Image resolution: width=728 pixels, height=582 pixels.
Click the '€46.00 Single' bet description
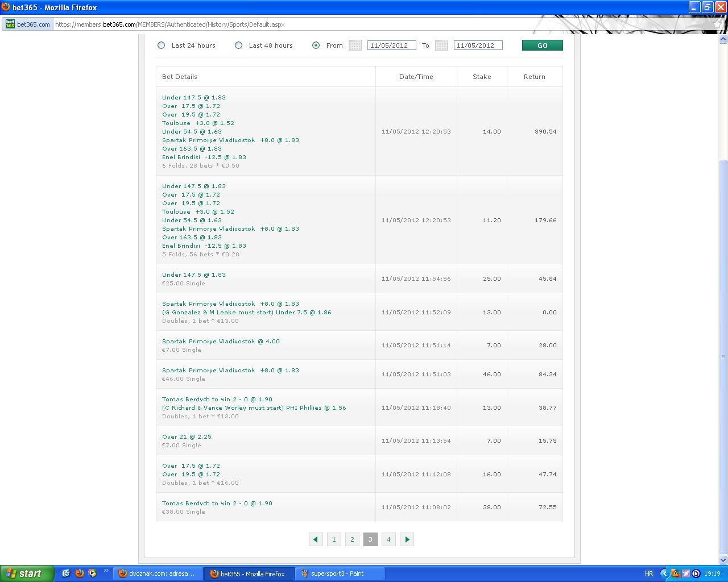(184, 379)
